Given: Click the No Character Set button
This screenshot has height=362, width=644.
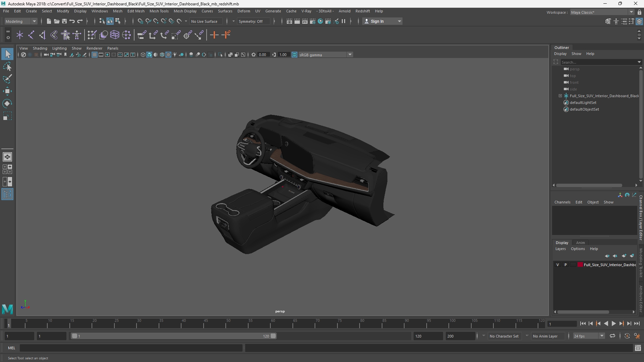Looking at the screenshot, I should coord(504,336).
